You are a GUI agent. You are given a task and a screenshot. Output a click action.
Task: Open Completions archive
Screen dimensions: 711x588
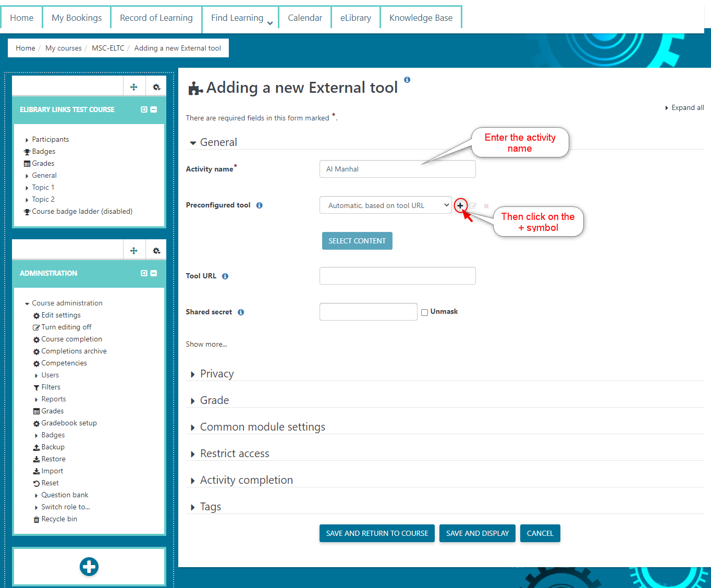pos(70,351)
